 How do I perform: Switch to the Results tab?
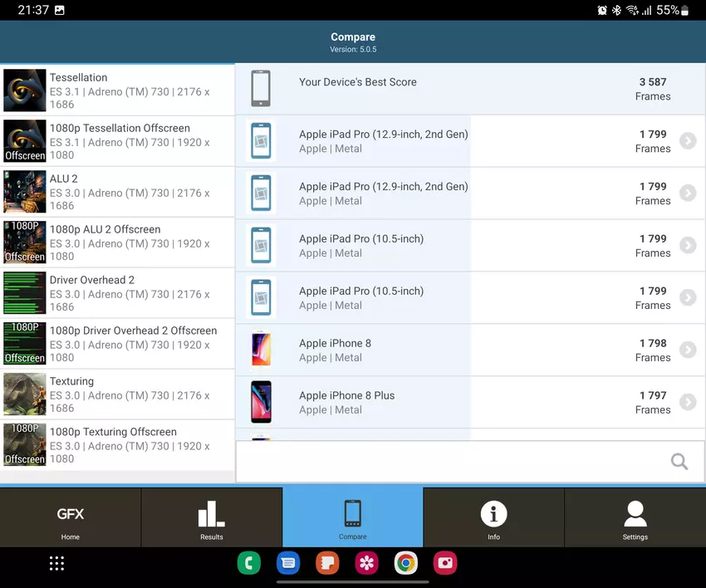tap(212, 518)
